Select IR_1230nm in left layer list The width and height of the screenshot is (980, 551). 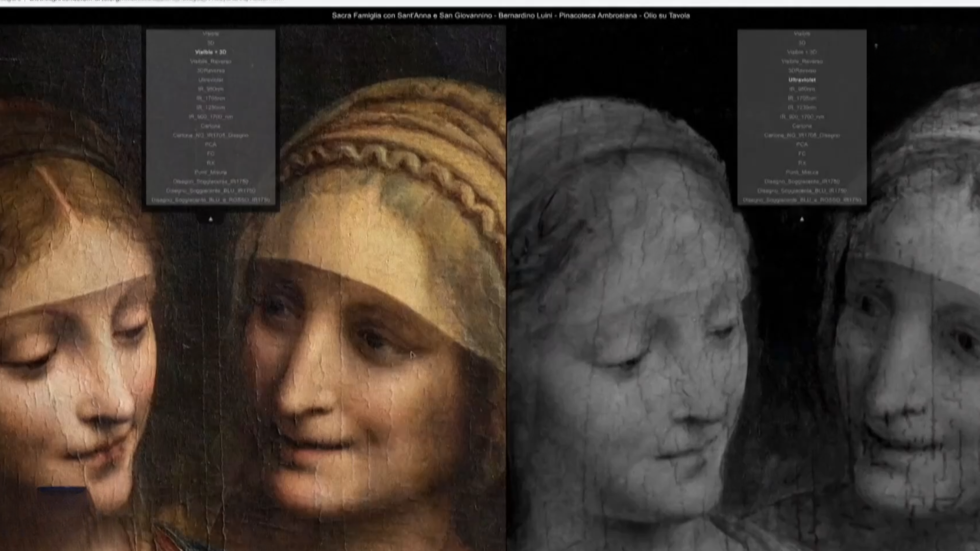tap(210, 108)
